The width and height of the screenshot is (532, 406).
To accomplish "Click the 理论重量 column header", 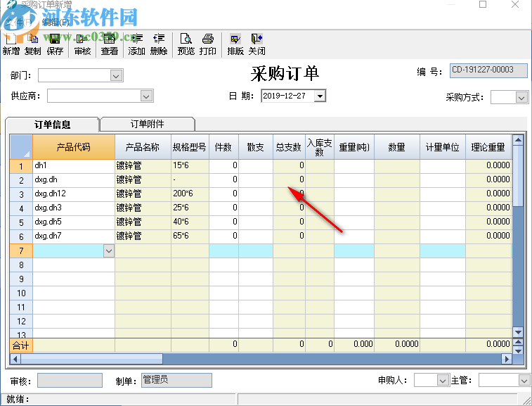I will pos(488,147).
